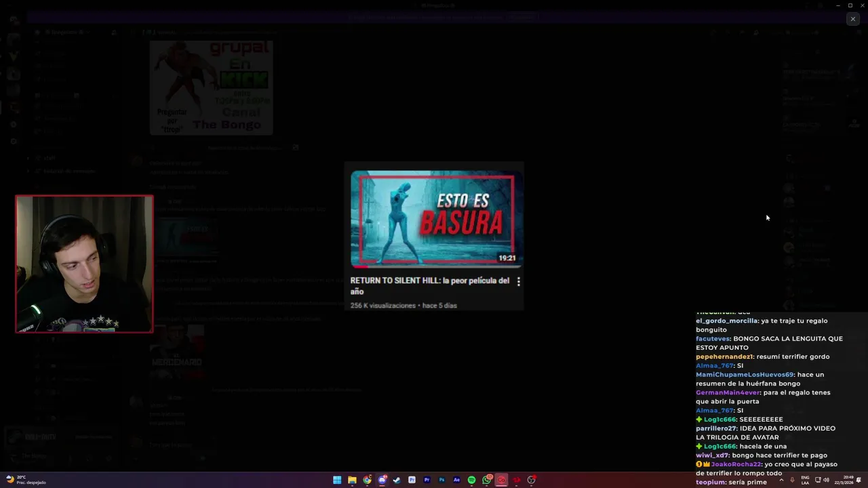Click the teopium username in chat
The height and width of the screenshot is (488, 868).
pyautogui.click(x=711, y=482)
